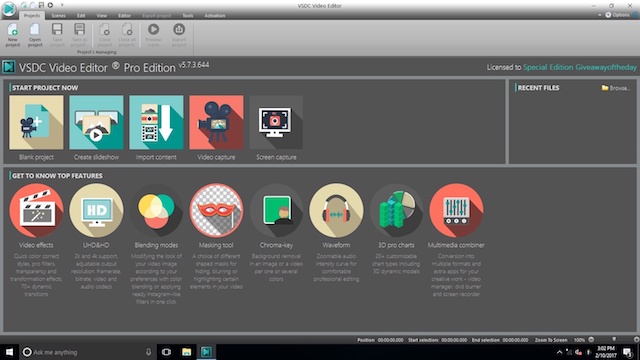This screenshot has width=640, height=360.
Task: Open the Masking tool feature icon
Action: pyautogui.click(x=216, y=210)
